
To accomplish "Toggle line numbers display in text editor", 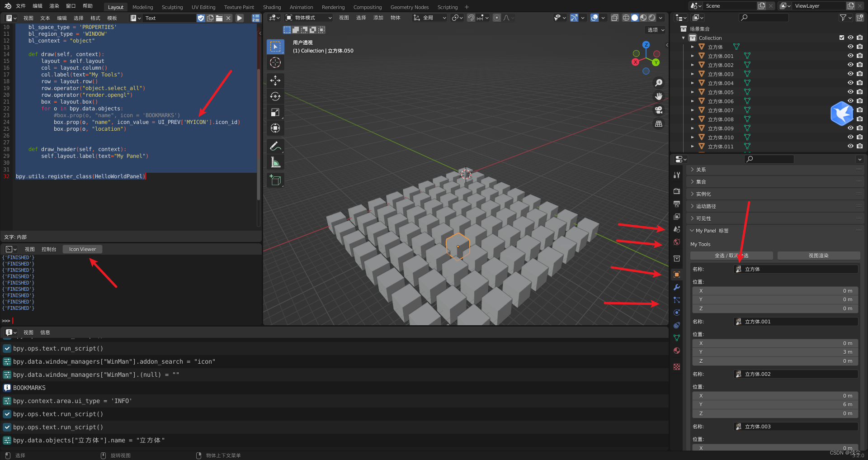I will (x=256, y=18).
